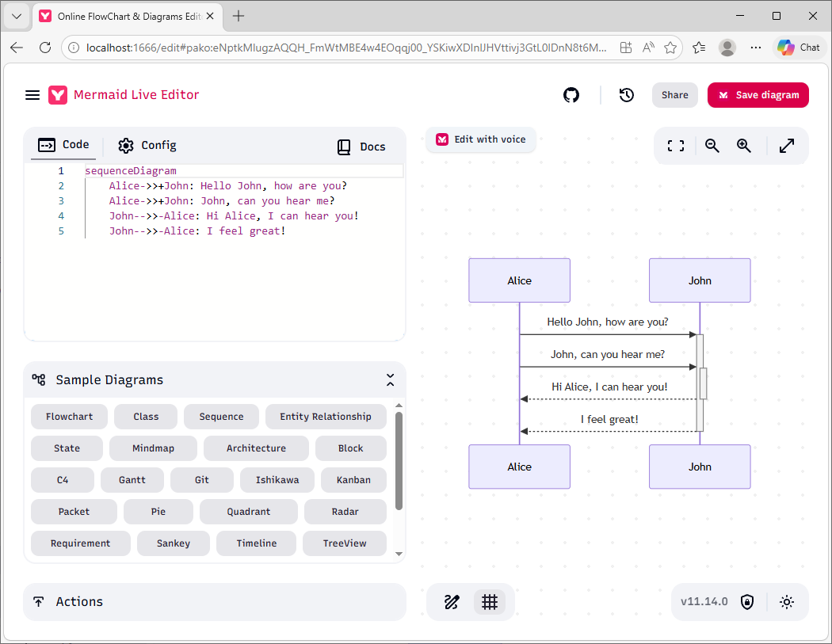Load the State sample diagram
This screenshot has height=644, width=832.
67,448
